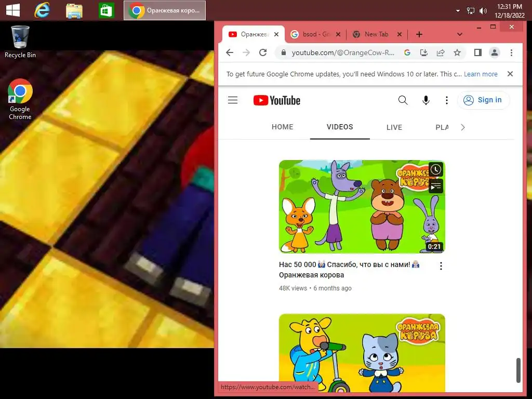The width and height of the screenshot is (532, 399).
Task: Click the page vertical scrollbar thumb
Action: [x=518, y=370]
